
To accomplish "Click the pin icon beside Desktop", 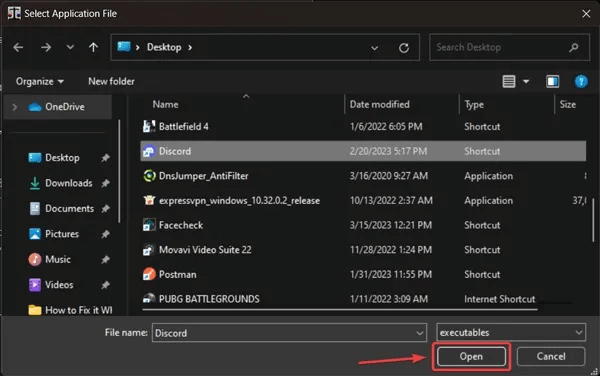I will [105, 158].
